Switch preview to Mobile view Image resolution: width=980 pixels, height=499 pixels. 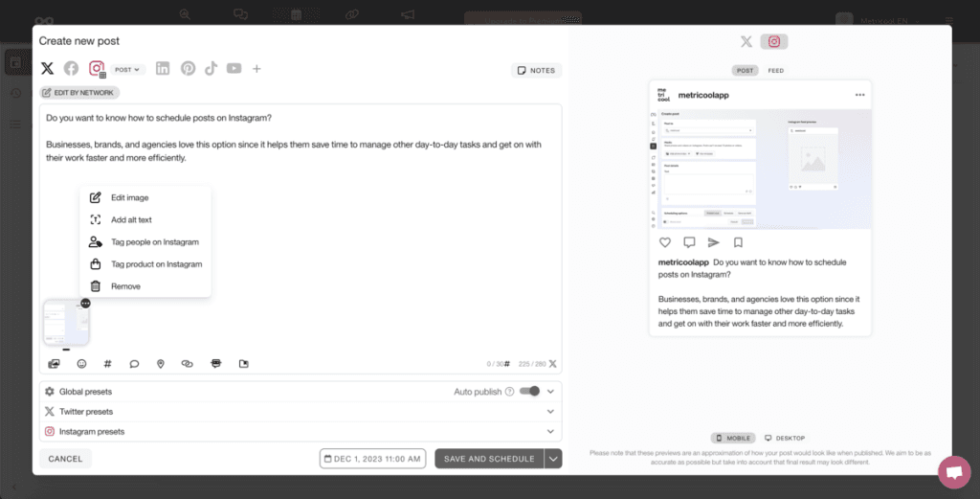tap(732, 438)
